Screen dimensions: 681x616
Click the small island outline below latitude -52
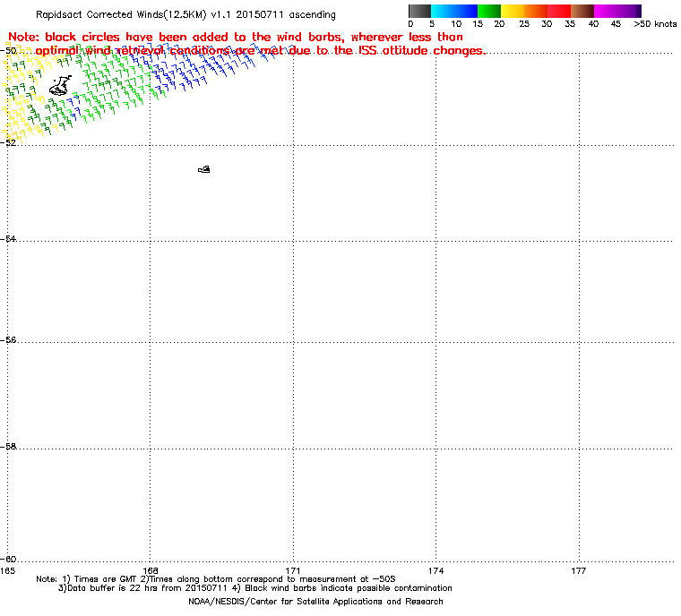point(204,169)
